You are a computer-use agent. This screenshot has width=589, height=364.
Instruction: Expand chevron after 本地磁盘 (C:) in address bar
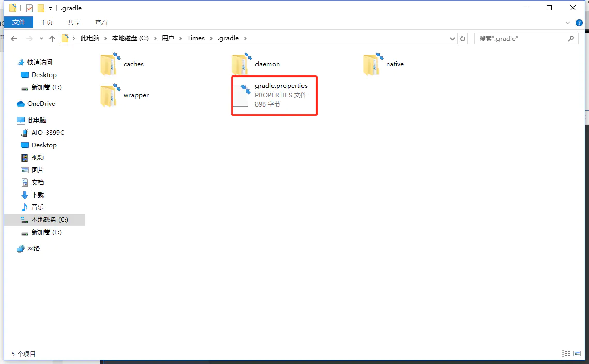[155, 38]
